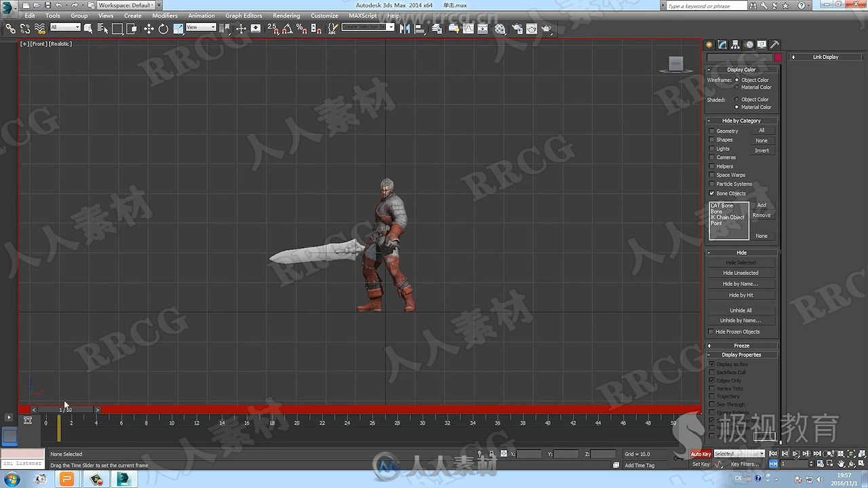Go to end of animation
The image size is (868, 488).
[817, 453]
